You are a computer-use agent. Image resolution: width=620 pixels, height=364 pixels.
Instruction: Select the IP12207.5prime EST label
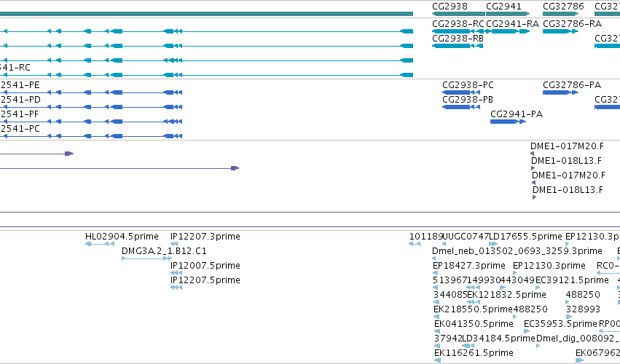205,280
